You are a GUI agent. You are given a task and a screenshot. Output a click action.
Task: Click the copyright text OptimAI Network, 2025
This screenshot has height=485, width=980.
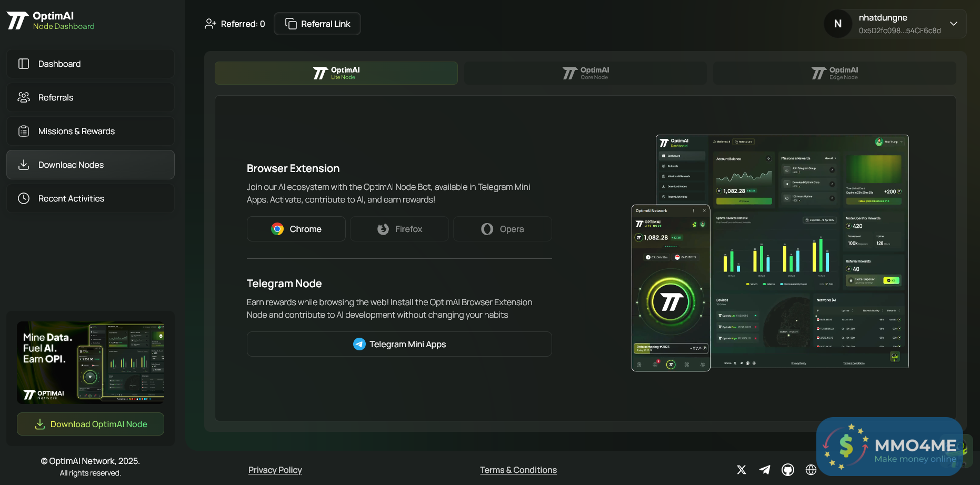coord(91,461)
